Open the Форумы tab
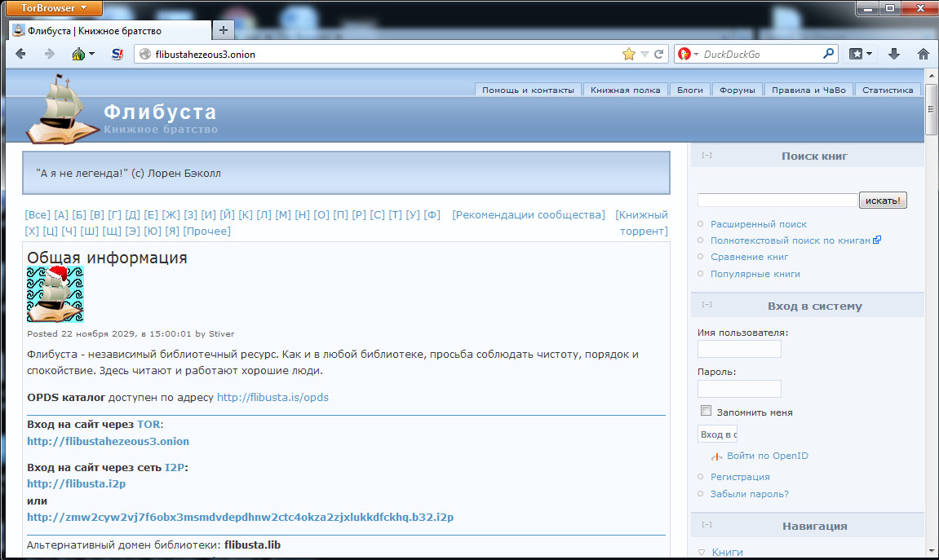The height and width of the screenshot is (560, 939). tap(737, 90)
